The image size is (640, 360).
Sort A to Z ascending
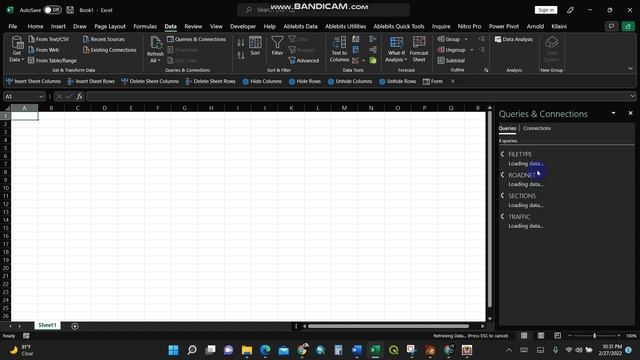pyautogui.click(x=241, y=42)
